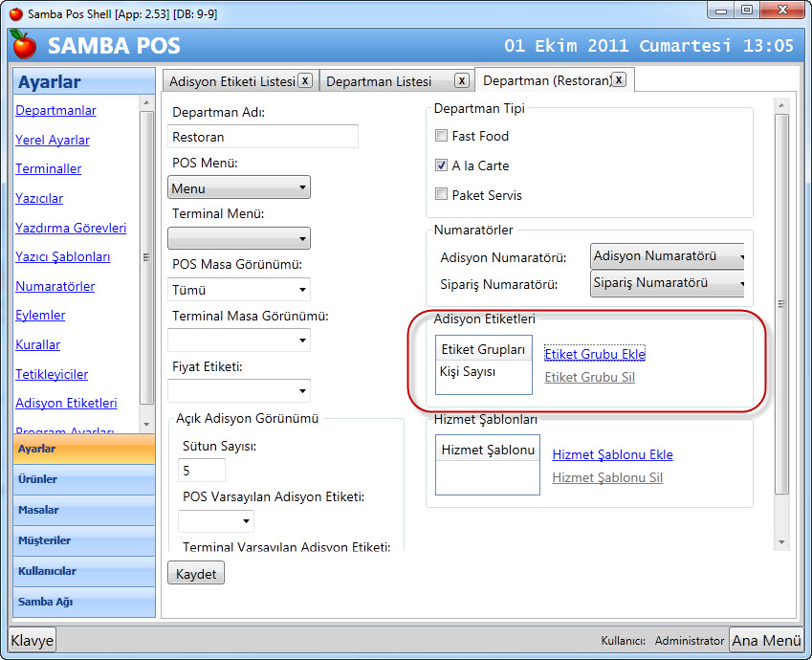This screenshot has width=812, height=660.
Task: Click the date and time display
Action: (x=648, y=46)
